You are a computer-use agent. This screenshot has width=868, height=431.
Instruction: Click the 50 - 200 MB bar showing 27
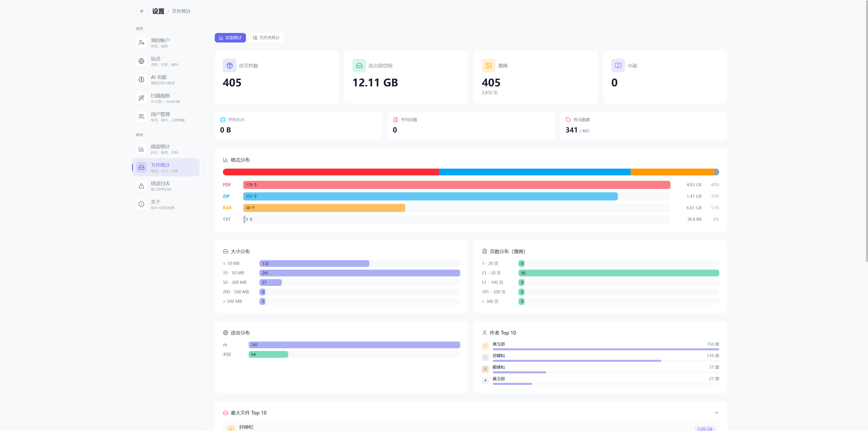[271, 282]
